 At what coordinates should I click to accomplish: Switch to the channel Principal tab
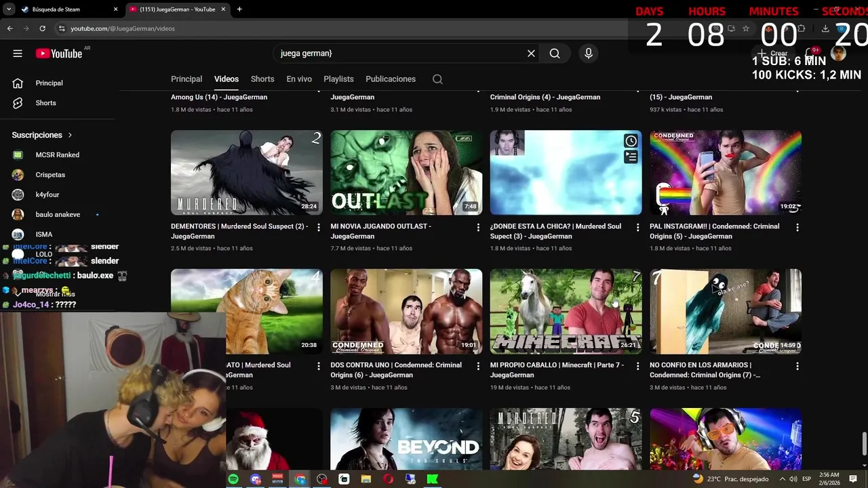coord(186,79)
